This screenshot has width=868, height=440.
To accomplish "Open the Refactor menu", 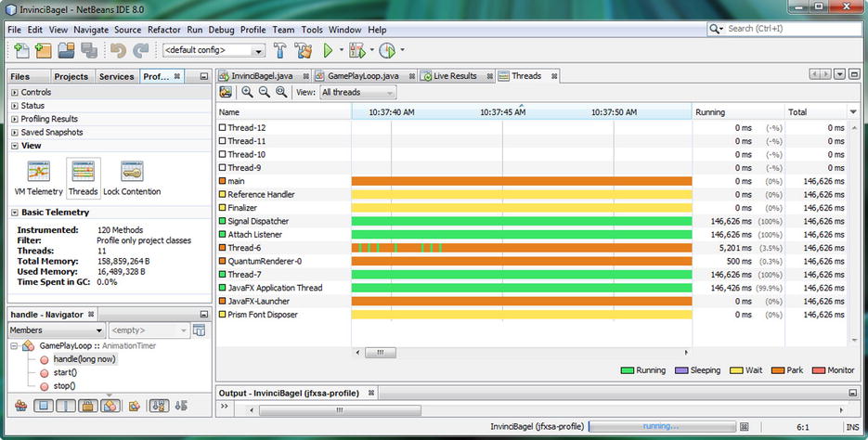I will coord(164,30).
